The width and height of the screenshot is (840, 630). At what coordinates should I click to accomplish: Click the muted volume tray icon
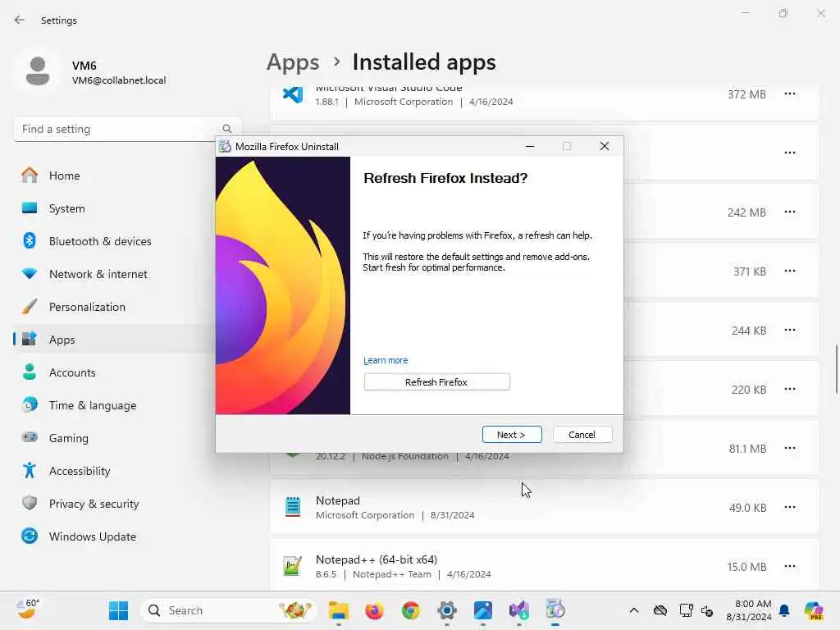tap(706, 610)
